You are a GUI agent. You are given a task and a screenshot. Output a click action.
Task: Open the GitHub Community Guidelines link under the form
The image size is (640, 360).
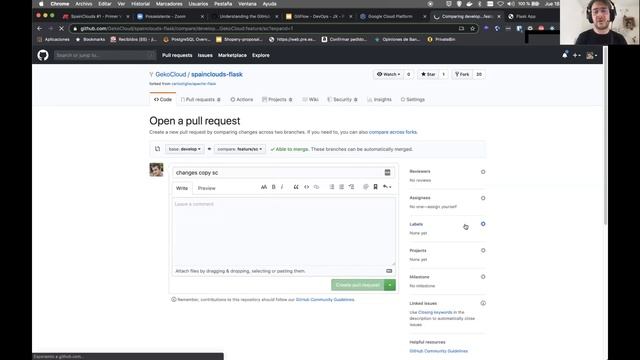pos(325,300)
